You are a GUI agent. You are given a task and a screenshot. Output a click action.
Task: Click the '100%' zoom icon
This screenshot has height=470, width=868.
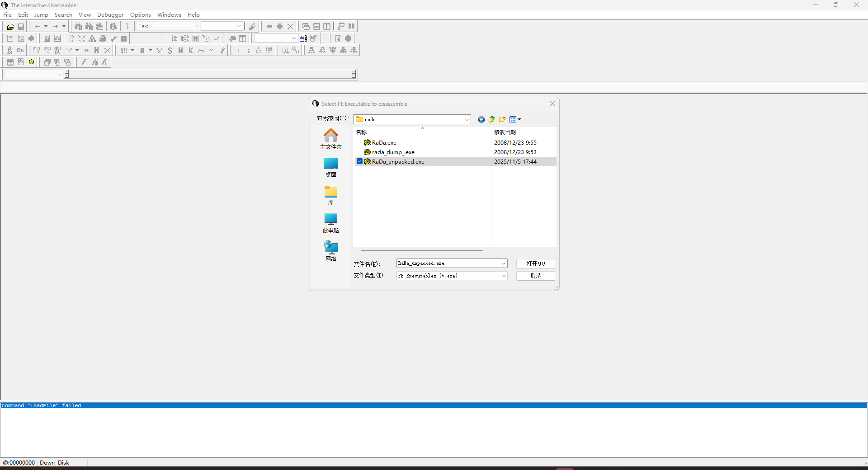point(71,39)
